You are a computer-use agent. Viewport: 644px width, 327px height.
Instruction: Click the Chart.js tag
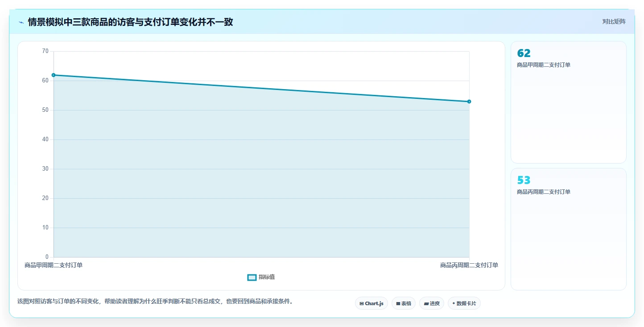pyautogui.click(x=372, y=303)
